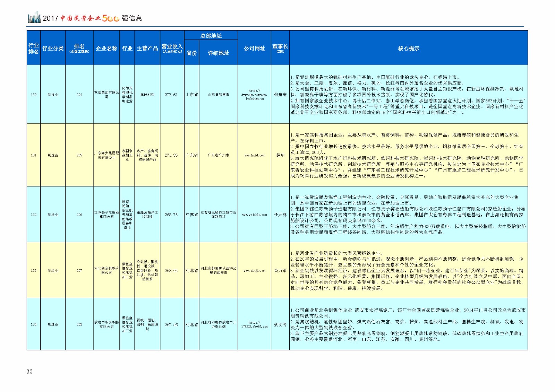555x392 pixels.
Task: Select the '行业' column header
Action: (127, 48)
